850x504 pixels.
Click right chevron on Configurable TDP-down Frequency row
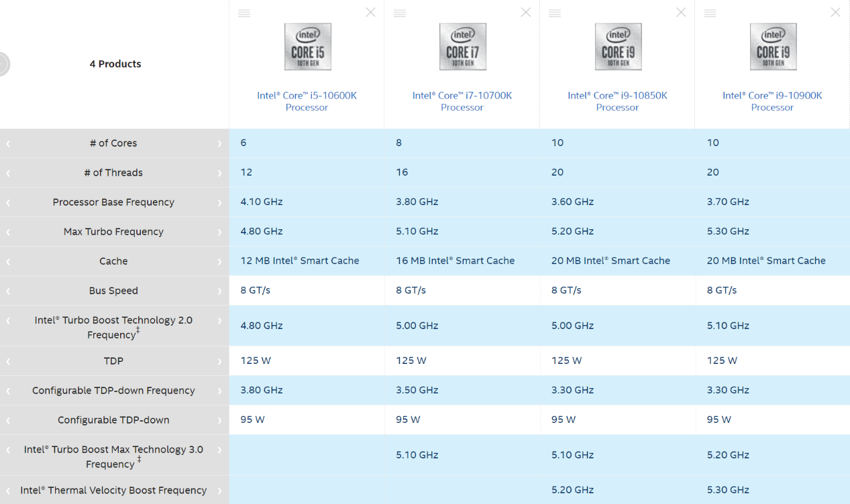point(219,391)
